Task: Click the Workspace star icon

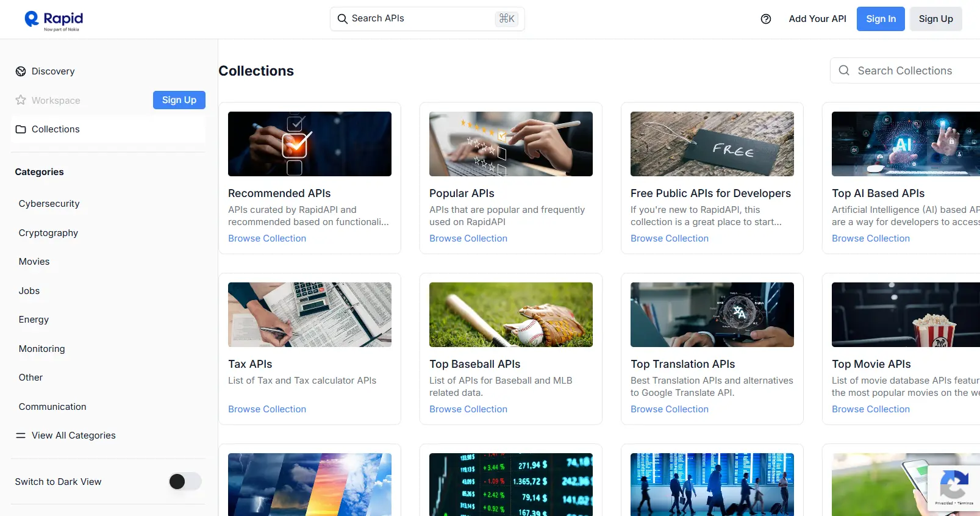Action: click(21, 100)
